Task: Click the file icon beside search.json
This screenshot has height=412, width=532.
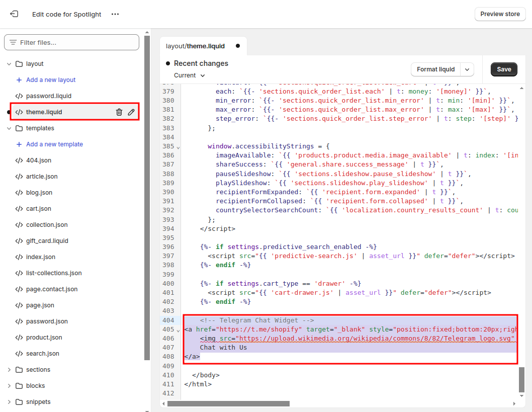Action: pos(19,354)
